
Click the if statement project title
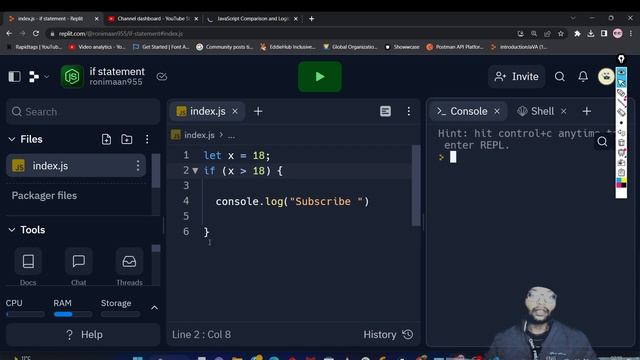click(117, 71)
